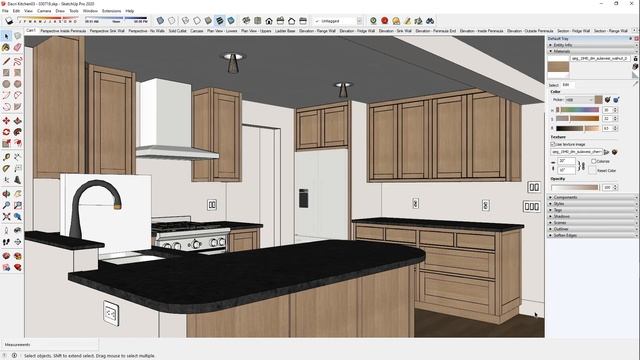Click the current material color swatch
The image size is (640, 360).
click(x=598, y=100)
